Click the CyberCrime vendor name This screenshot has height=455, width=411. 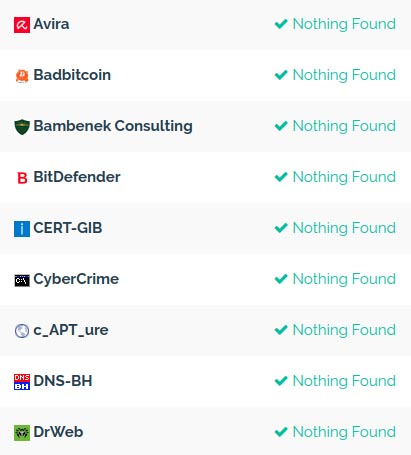[x=76, y=279]
